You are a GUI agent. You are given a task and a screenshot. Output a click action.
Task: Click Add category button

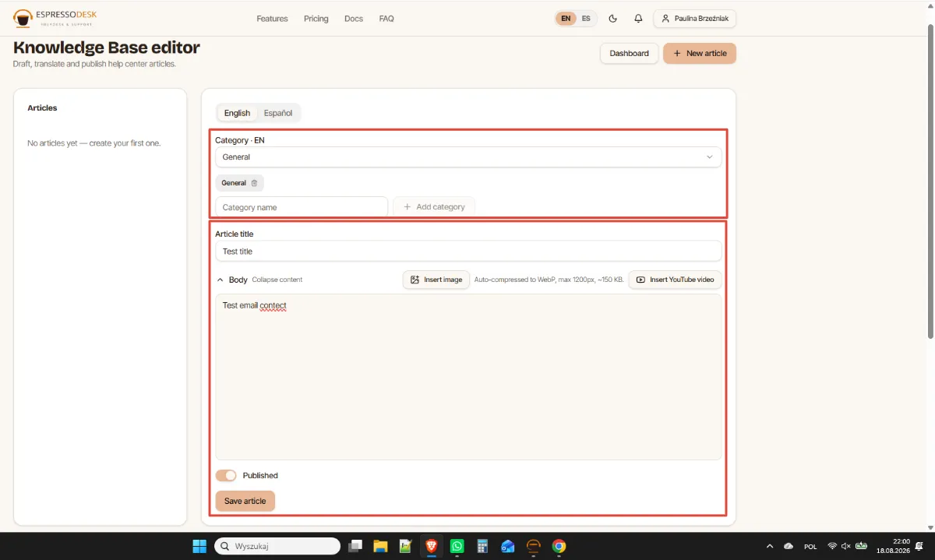434,207
